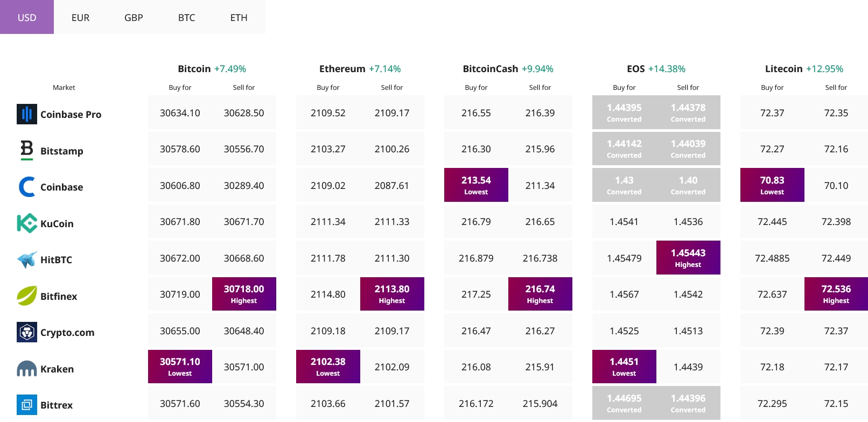Click Bittrex BitcoinCash sell price 215.904
Image resolution: width=868 pixels, height=422 pixels.
point(540,404)
